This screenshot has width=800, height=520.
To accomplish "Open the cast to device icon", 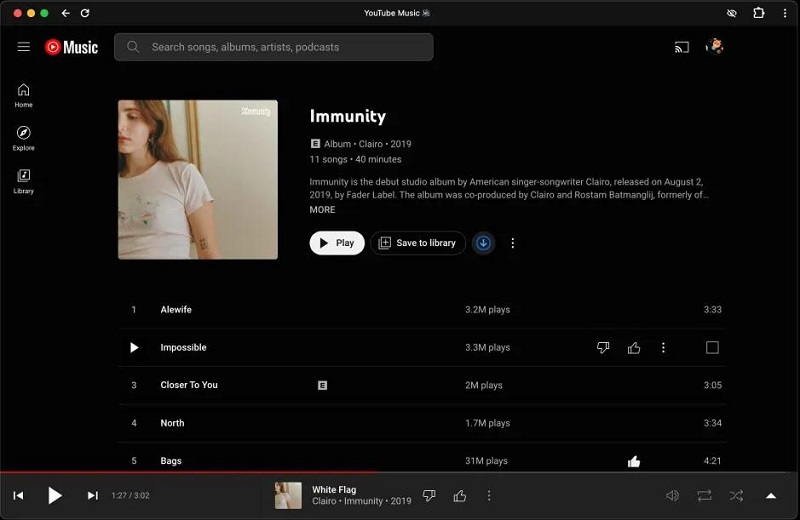I will coord(682,47).
